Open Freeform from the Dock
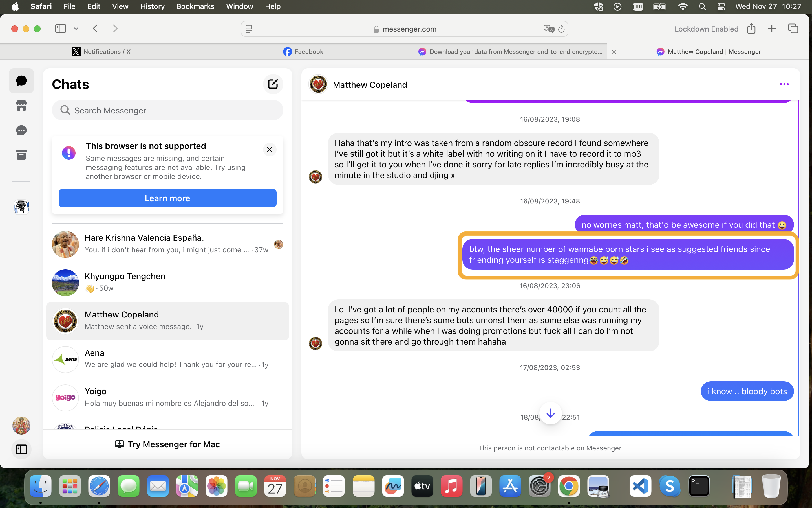This screenshot has width=812, height=508. [x=393, y=486]
